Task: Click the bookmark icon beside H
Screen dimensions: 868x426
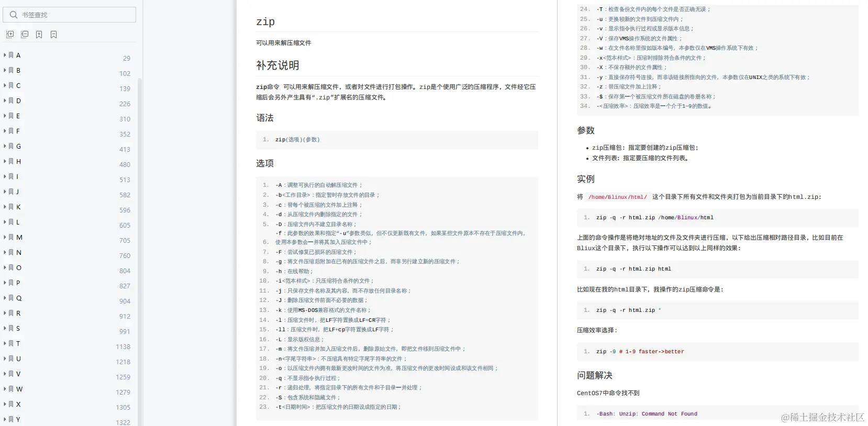Action: point(11,161)
